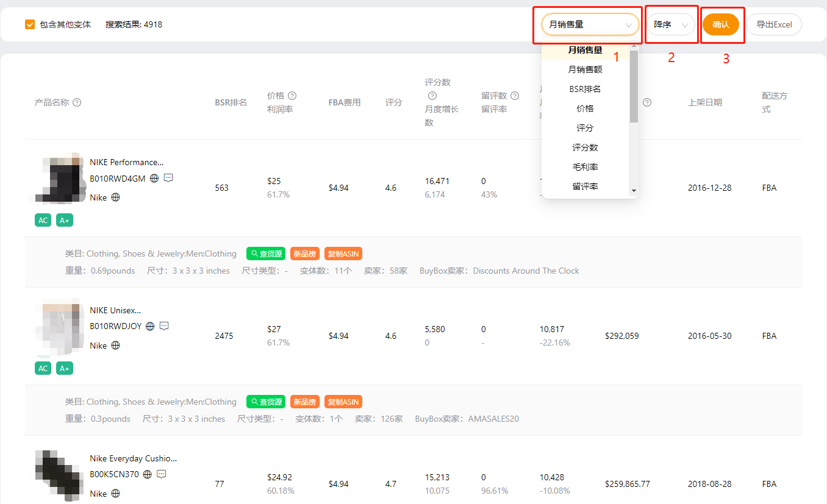The image size is (827, 504).
Task: Click the AC badge under NIKE Performance product
Action: pos(43,220)
